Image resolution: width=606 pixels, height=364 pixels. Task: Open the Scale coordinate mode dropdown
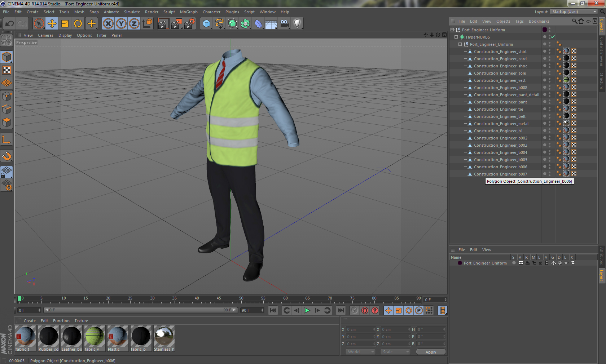pos(395,352)
